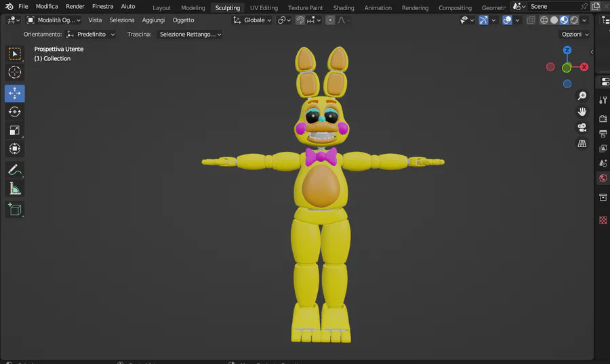Toggle proportional editing

pyautogui.click(x=330, y=20)
